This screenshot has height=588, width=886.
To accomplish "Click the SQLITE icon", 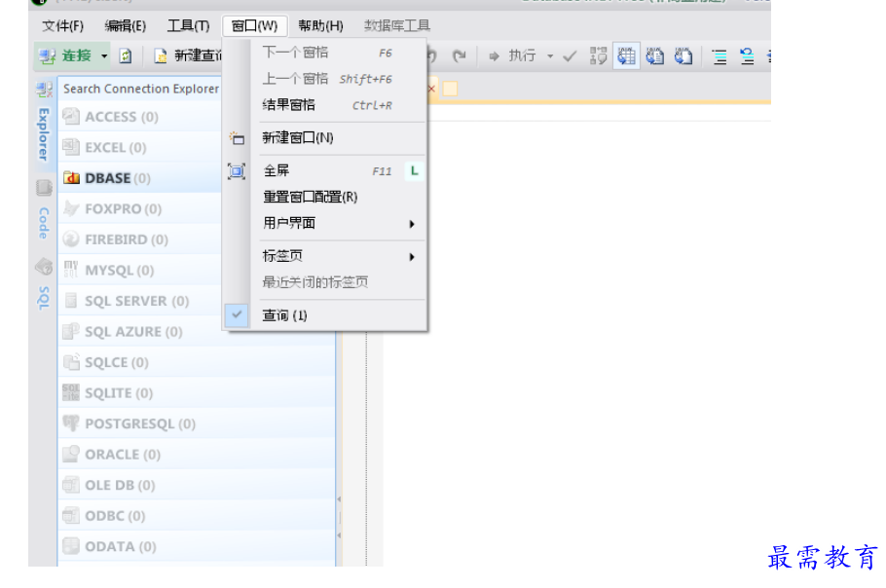I will click(71, 392).
